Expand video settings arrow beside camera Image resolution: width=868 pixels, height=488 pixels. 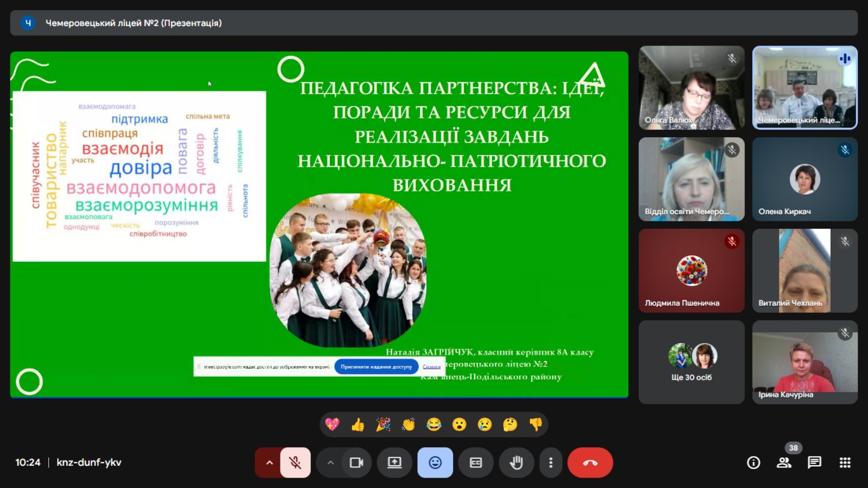[330, 463]
